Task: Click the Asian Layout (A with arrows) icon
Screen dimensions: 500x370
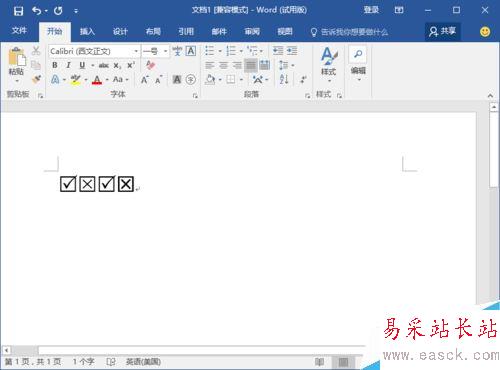Action: 258,79
